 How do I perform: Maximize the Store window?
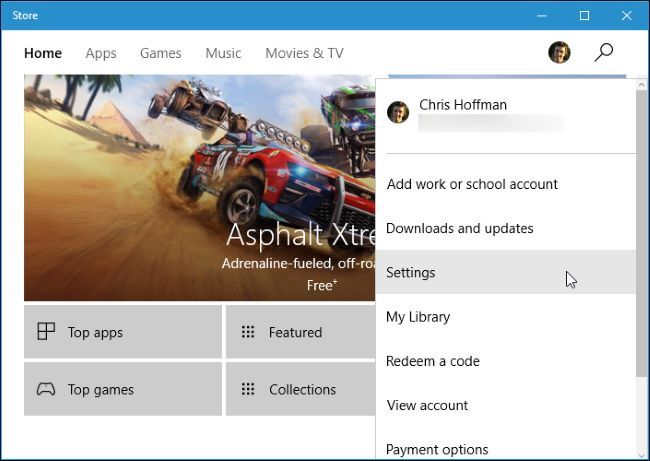coord(584,15)
